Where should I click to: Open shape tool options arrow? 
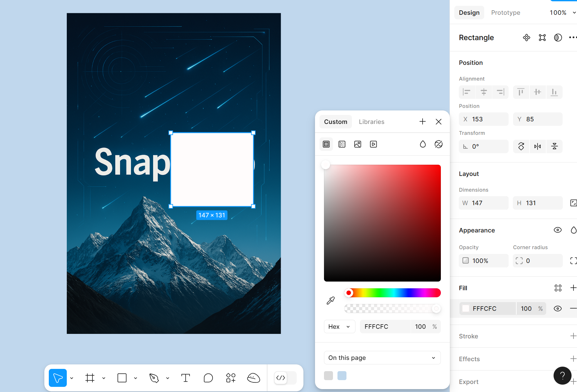pyautogui.click(x=136, y=378)
